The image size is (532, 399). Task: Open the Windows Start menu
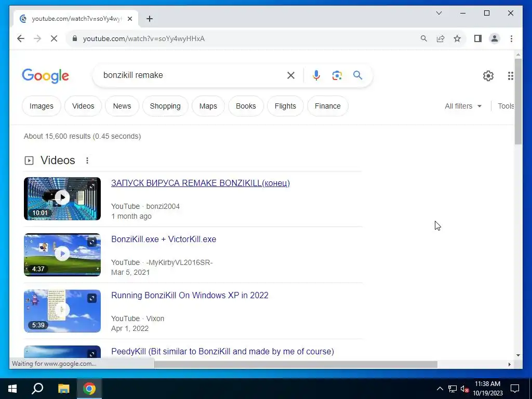click(12, 389)
